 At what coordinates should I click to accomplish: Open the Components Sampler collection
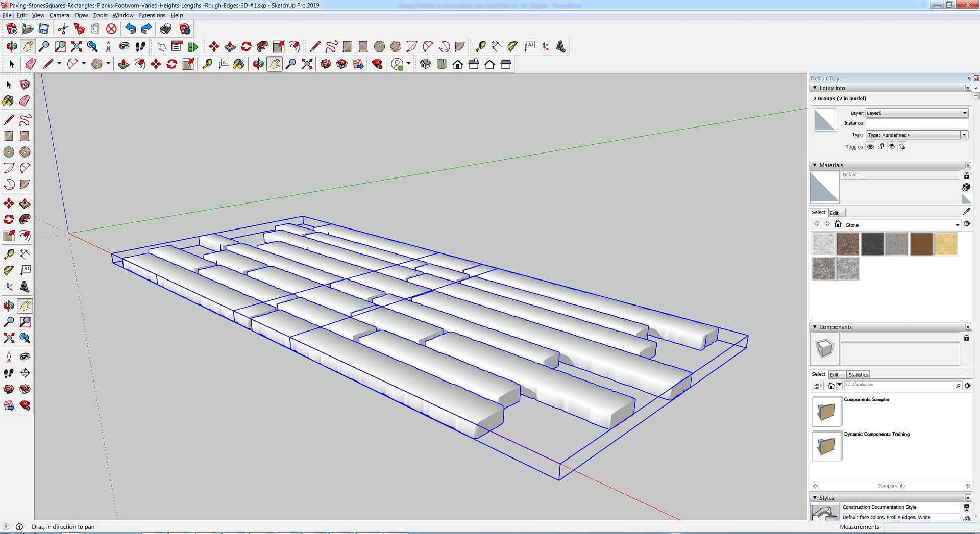(x=826, y=411)
